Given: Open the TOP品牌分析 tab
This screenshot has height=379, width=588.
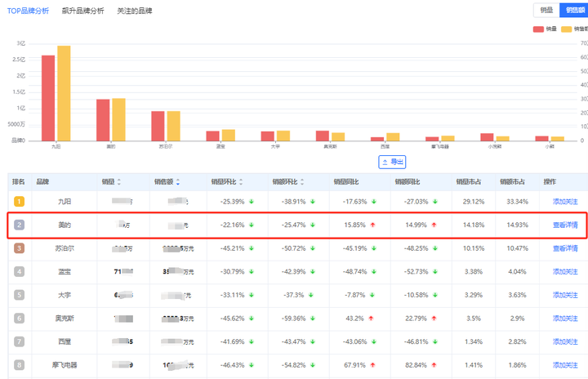Looking at the screenshot, I should [x=28, y=11].
